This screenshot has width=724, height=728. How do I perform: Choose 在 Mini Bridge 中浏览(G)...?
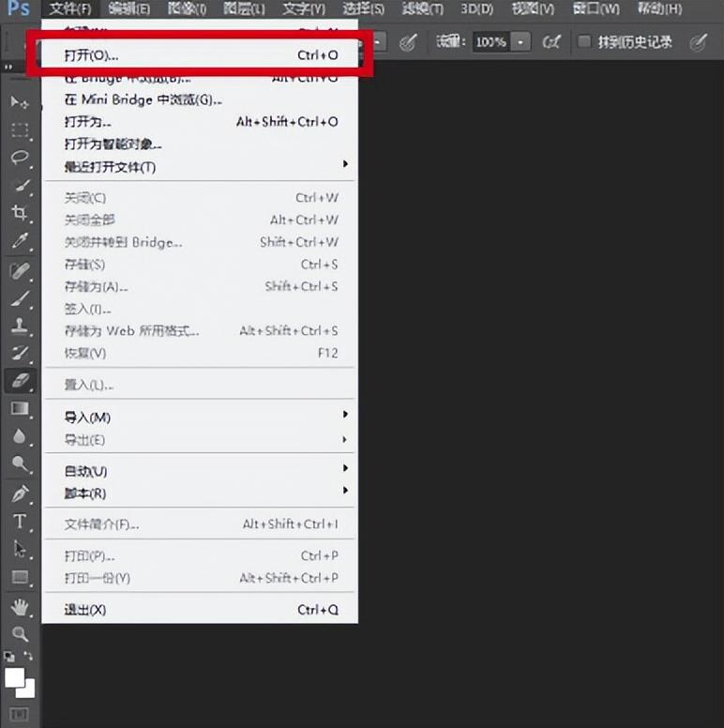point(200,99)
